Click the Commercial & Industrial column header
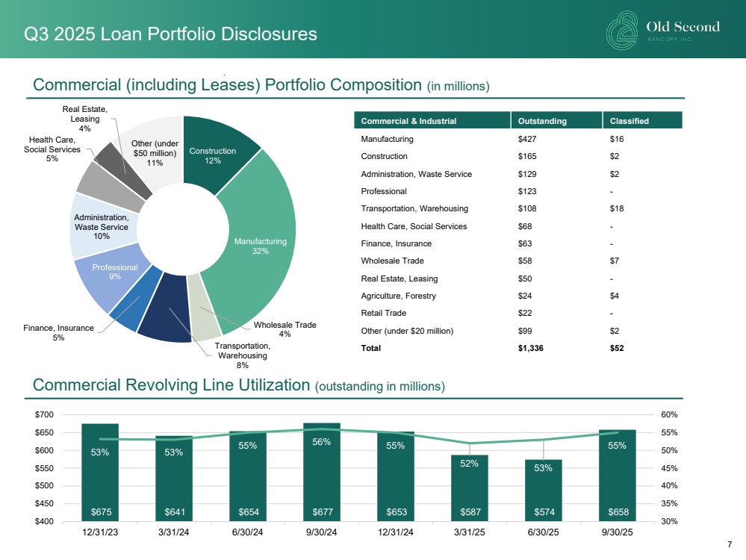Screen dimensions: 746x560 click(x=408, y=121)
